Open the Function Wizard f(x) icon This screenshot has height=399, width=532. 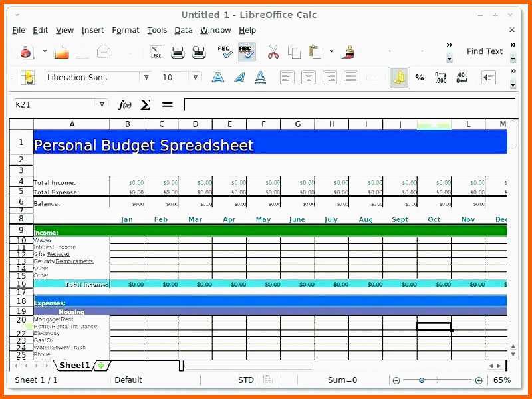[124, 105]
